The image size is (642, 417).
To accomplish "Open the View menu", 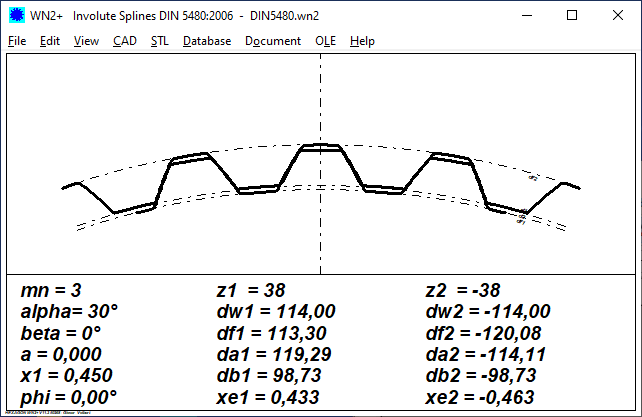I will [86, 41].
